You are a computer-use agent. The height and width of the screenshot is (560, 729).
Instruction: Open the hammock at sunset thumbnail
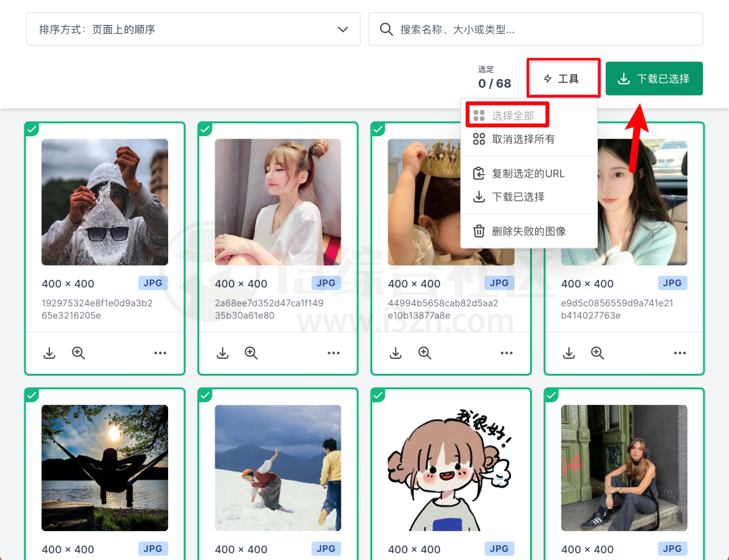coord(105,468)
